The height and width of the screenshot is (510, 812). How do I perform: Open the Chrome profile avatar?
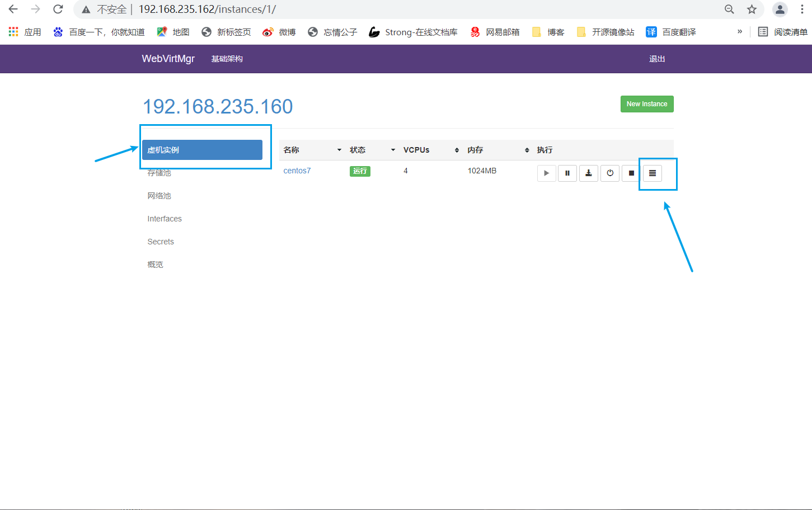tap(780, 9)
